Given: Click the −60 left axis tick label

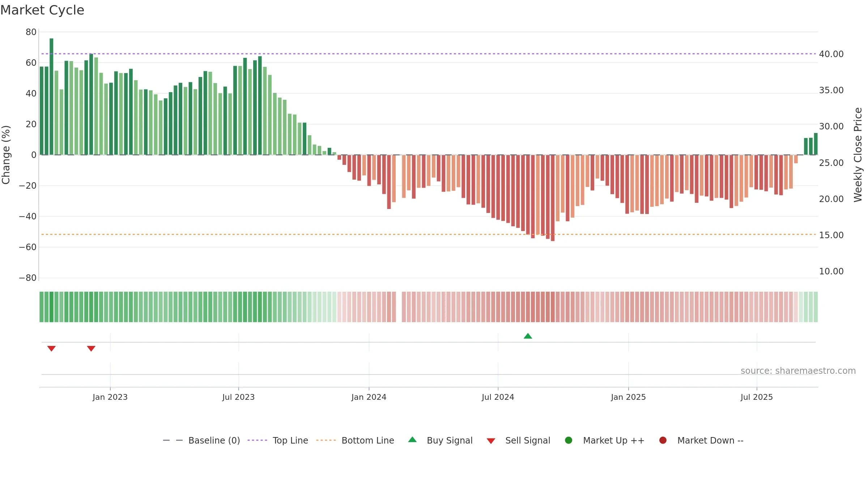Looking at the screenshot, I should pyautogui.click(x=28, y=247).
